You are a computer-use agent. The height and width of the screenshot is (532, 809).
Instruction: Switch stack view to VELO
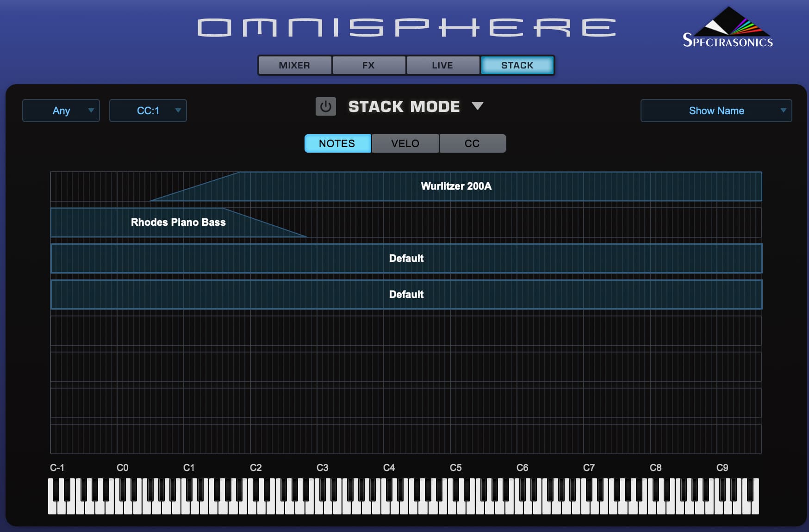pos(405,143)
